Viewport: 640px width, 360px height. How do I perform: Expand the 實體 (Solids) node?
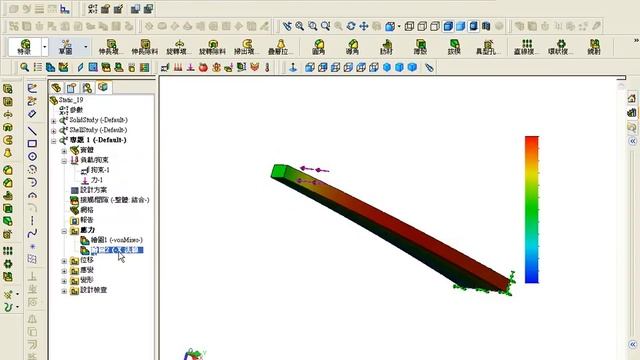coord(64,151)
